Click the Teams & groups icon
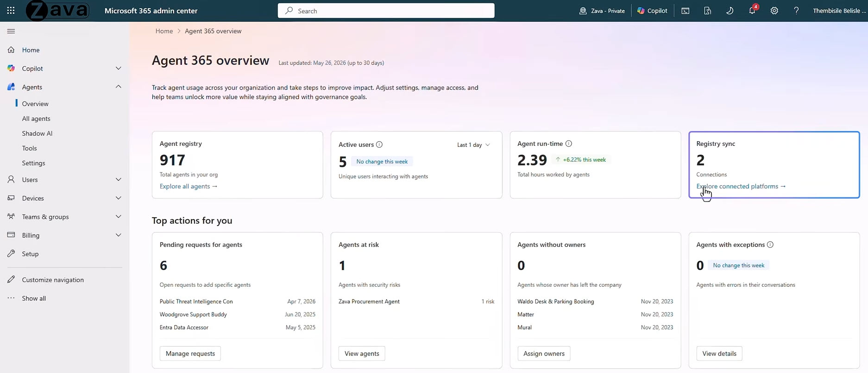The height and width of the screenshot is (373, 868). pos(11,216)
